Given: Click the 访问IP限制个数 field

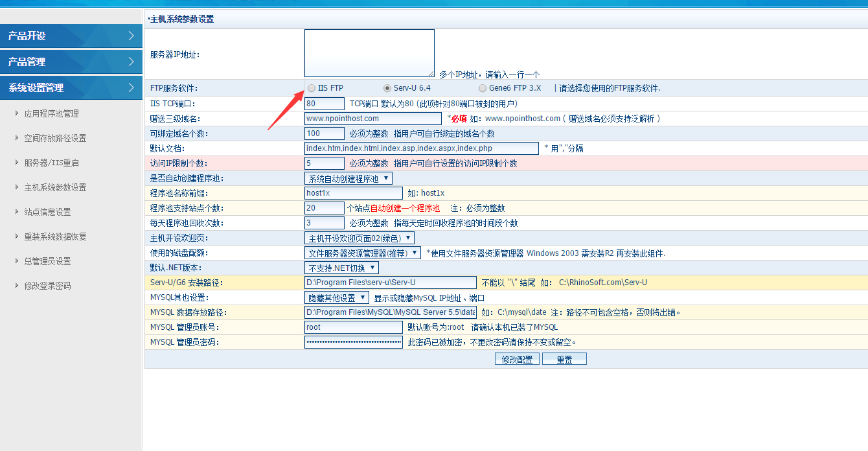Looking at the screenshot, I should [x=325, y=163].
